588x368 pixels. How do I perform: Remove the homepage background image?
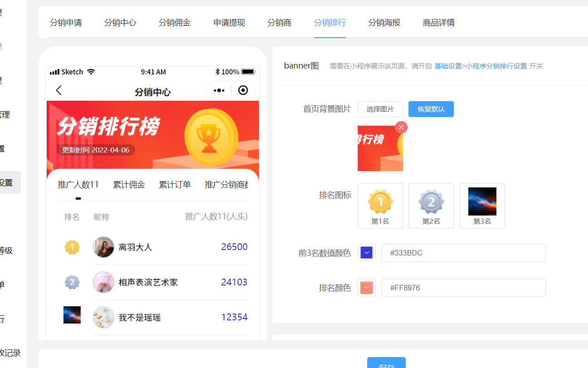[x=401, y=128]
